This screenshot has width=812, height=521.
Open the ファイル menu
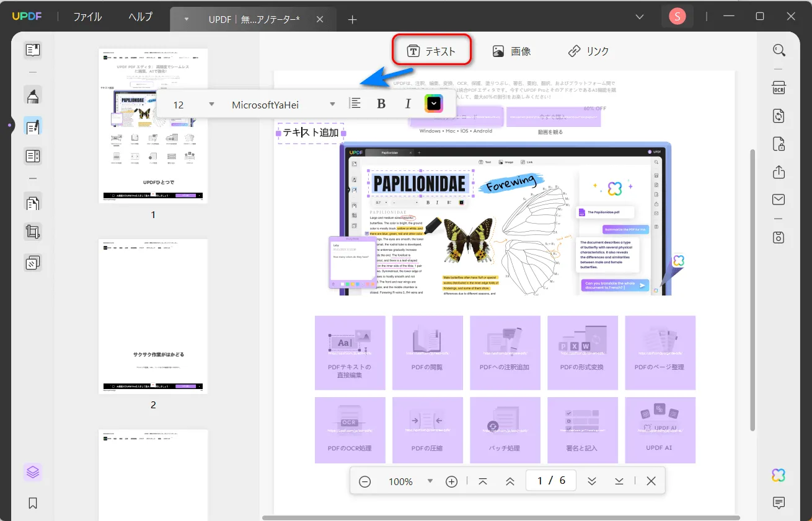(x=87, y=17)
